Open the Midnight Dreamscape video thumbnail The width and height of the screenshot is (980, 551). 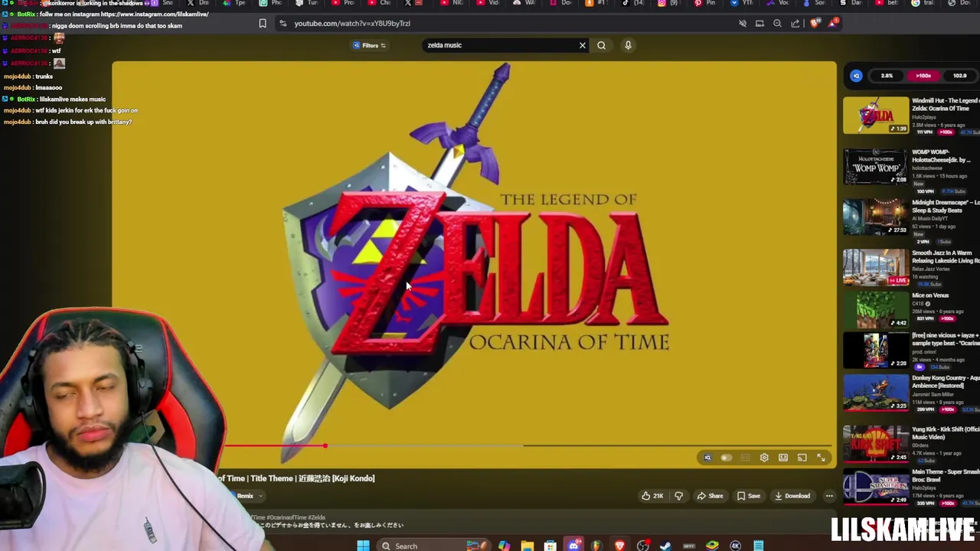(x=876, y=217)
